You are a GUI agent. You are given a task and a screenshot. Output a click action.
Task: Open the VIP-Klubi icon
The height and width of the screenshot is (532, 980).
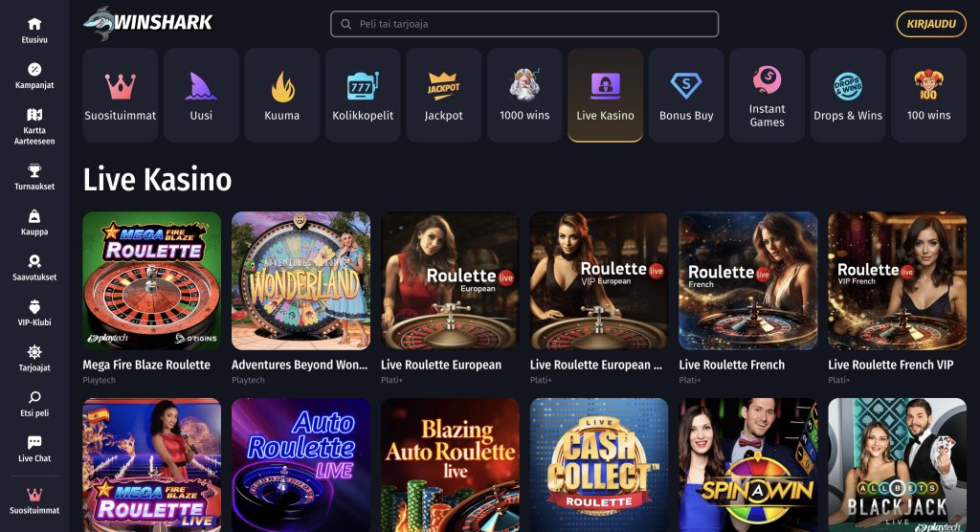(x=34, y=306)
